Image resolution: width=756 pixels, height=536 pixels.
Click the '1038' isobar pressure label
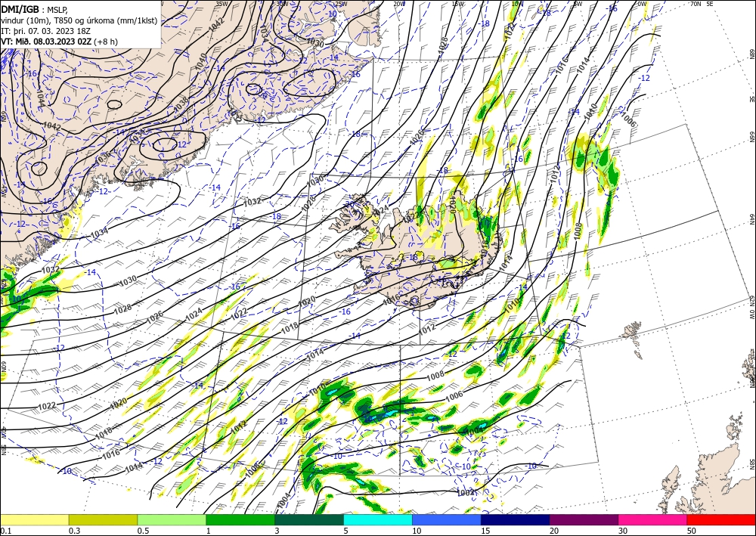coord(181,106)
